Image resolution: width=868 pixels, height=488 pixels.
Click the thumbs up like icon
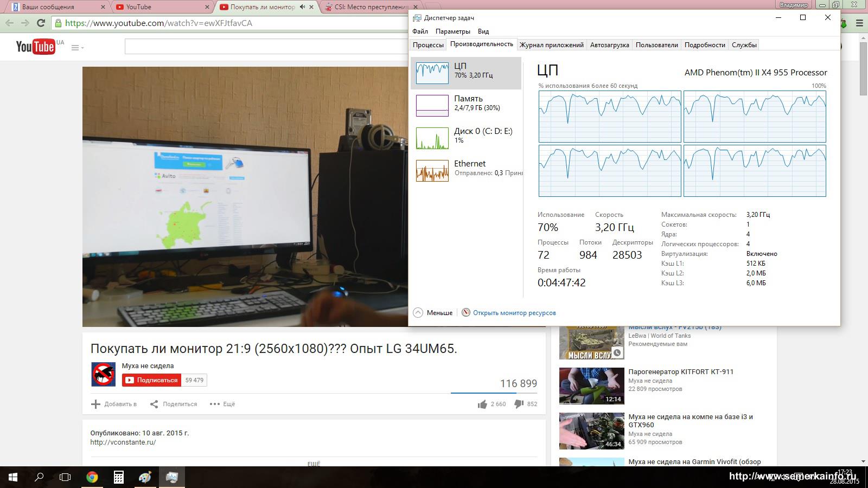click(482, 404)
